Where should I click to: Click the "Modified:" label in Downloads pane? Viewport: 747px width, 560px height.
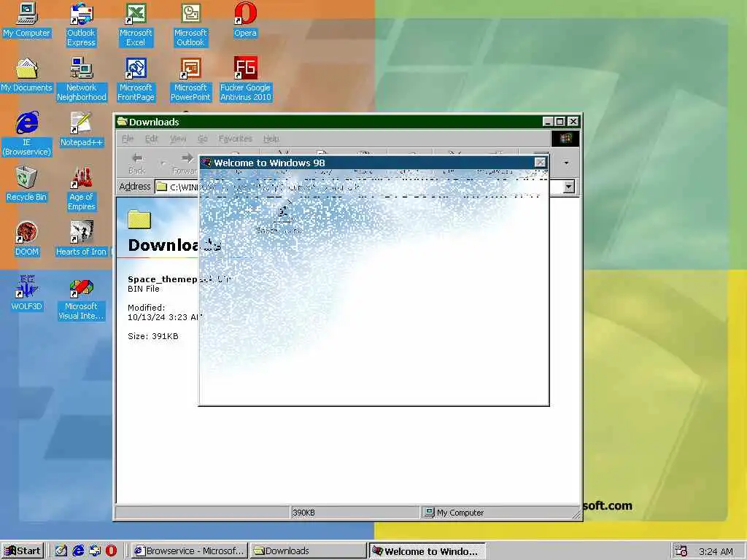146,308
